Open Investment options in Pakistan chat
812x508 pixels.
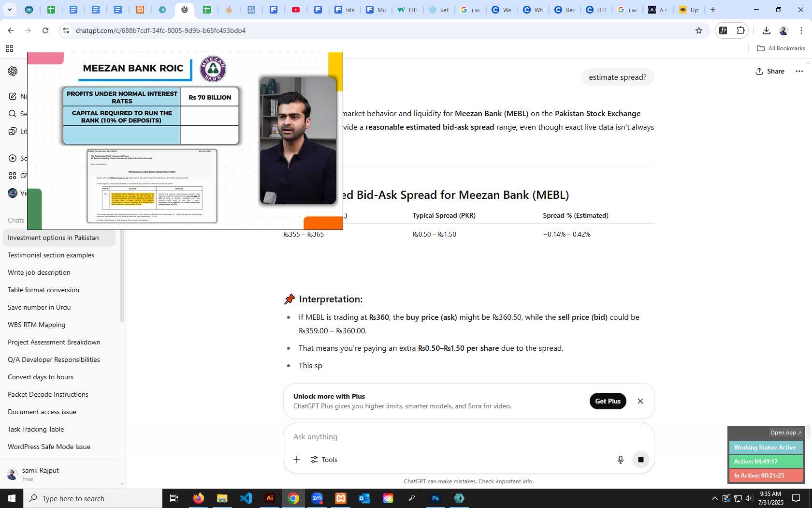click(59, 238)
